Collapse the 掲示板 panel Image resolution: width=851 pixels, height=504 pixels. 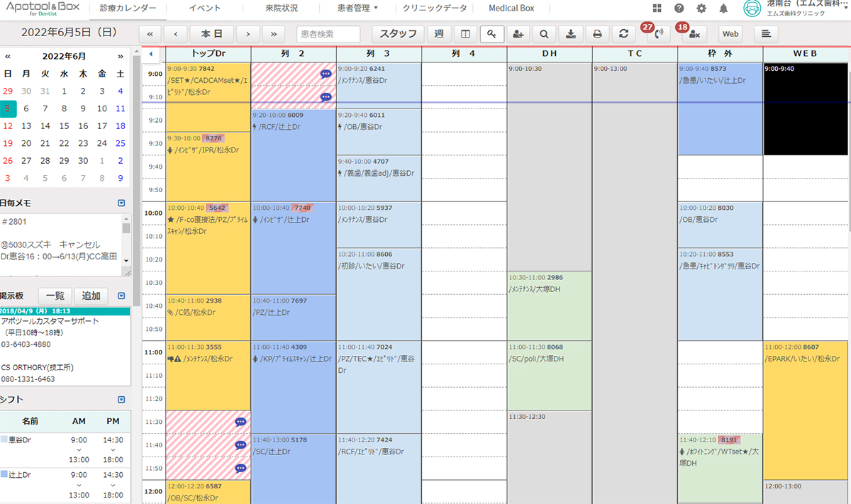(121, 296)
